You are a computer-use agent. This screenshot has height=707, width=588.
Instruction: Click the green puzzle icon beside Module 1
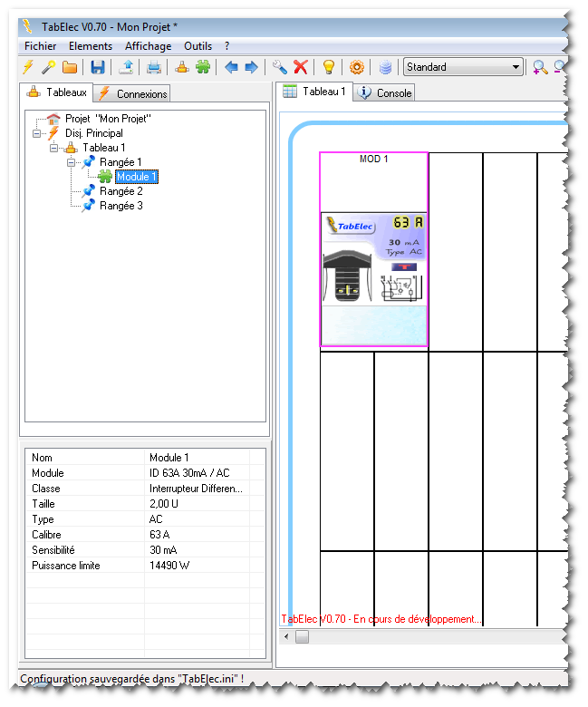(x=104, y=177)
